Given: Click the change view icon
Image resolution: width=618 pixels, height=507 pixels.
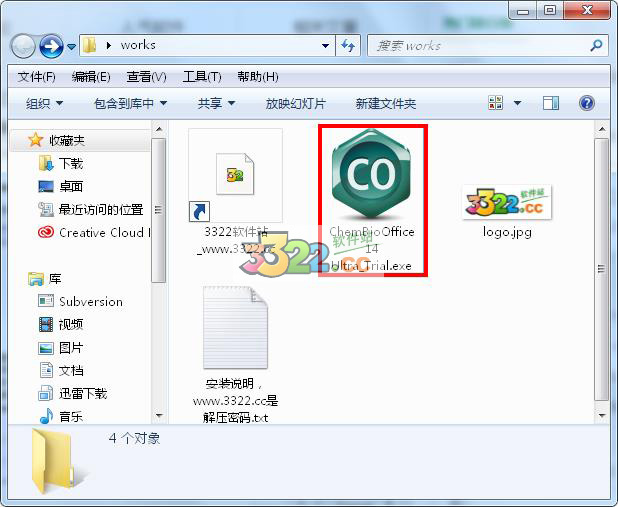Looking at the screenshot, I should tap(495, 103).
